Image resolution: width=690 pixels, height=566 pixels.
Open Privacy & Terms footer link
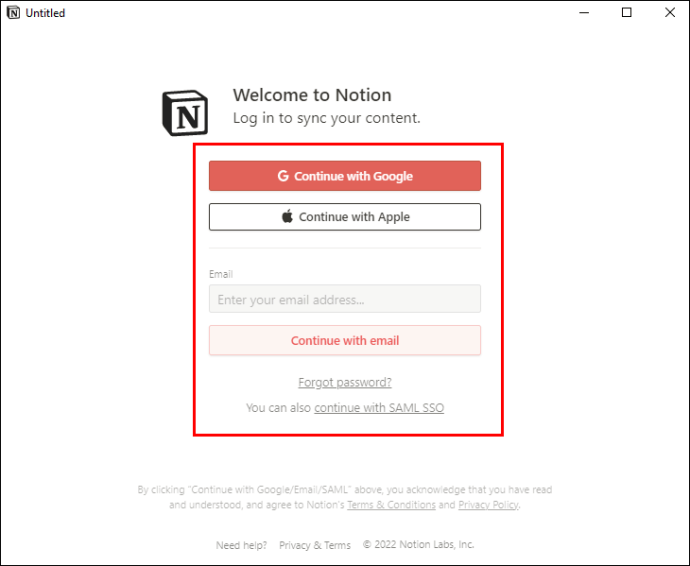pyautogui.click(x=315, y=545)
